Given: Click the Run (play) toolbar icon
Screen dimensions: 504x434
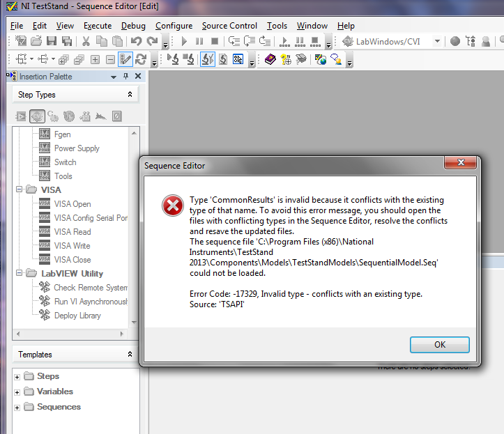Looking at the screenshot, I should (184, 41).
